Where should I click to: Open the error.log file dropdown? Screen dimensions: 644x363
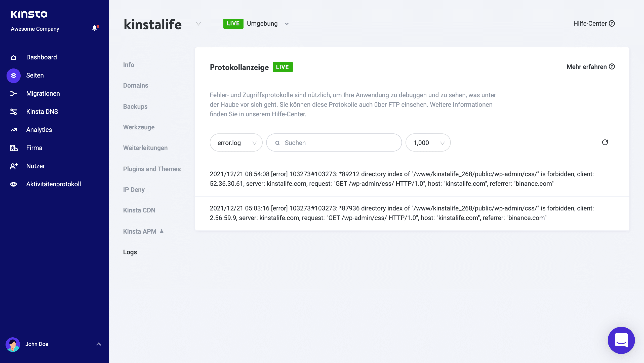[236, 142]
